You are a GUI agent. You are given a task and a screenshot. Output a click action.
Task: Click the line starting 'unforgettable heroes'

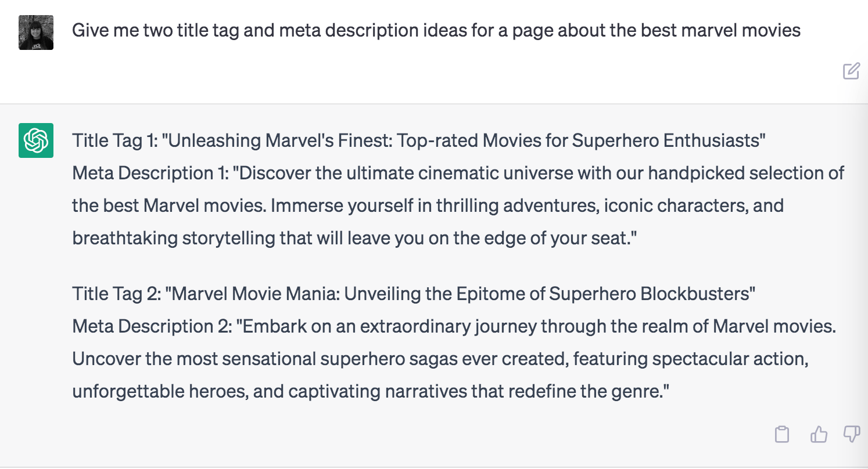371,391
